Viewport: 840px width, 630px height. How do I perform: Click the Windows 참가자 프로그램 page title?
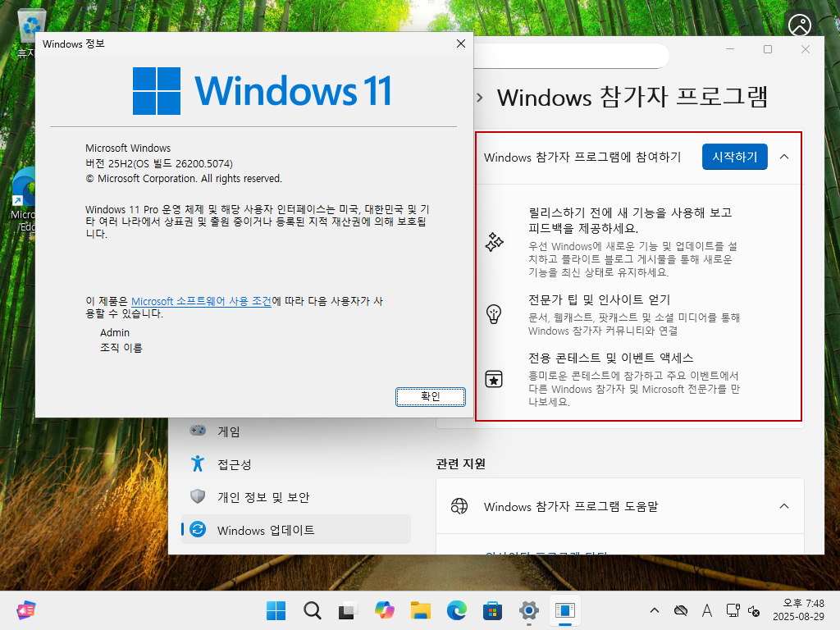(x=632, y=98)
